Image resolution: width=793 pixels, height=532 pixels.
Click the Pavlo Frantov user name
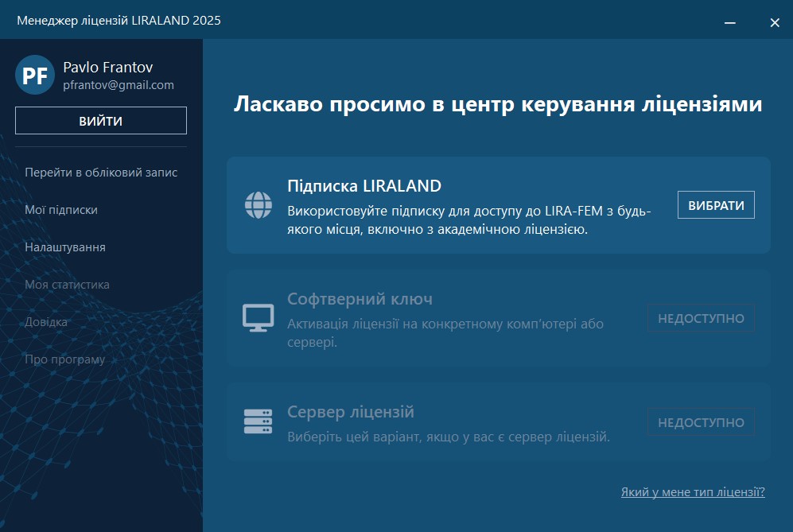pyautogui.click(x=107, y=68)
